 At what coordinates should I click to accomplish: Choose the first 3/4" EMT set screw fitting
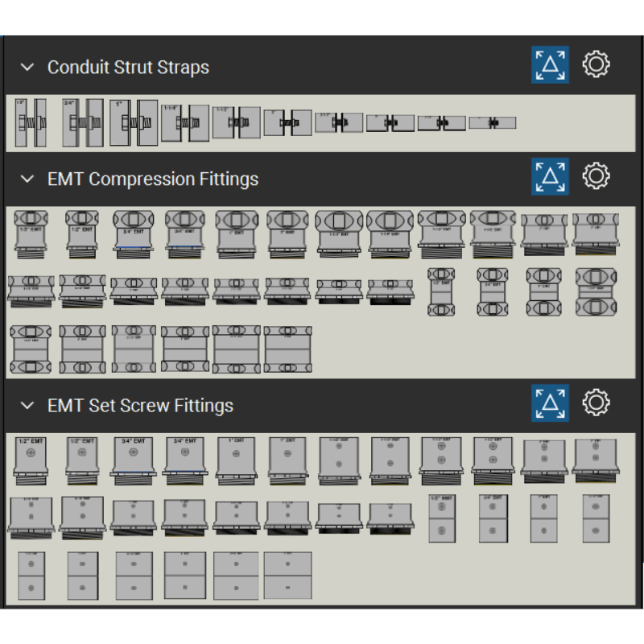tap(133, 460)
